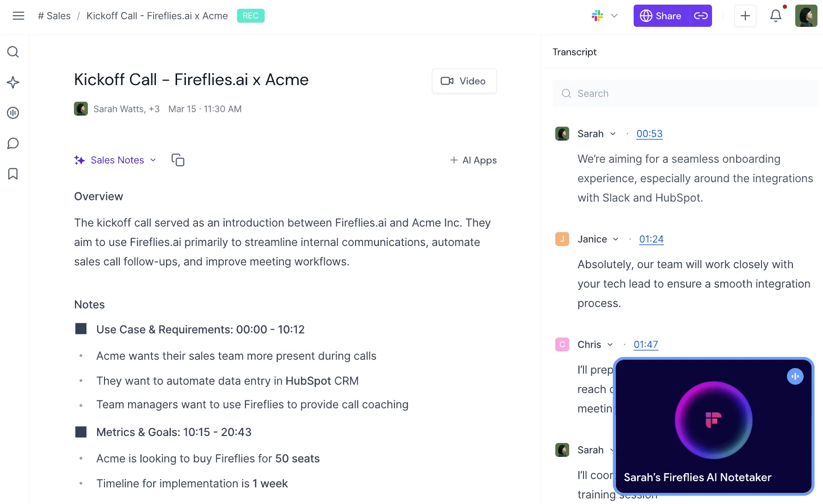Screen dimensions: 823x504
Task: Toggle the REC recording badge
Action: 251,15
